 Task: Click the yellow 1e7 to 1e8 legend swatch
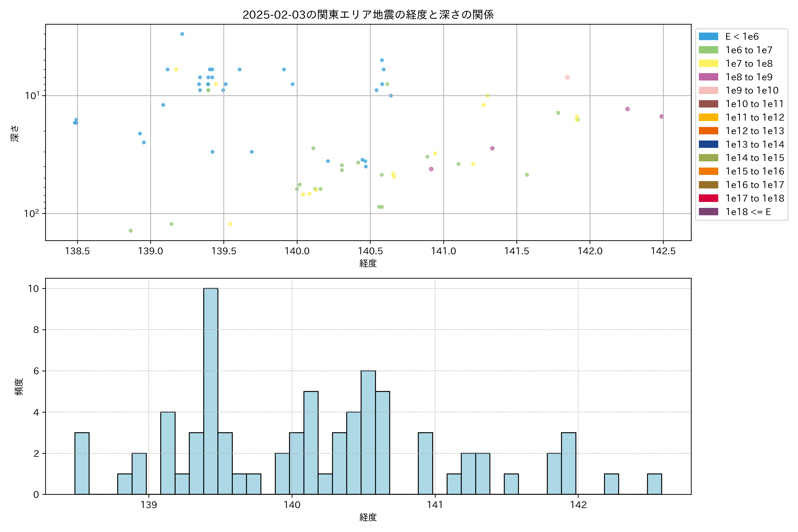point(708,63)
